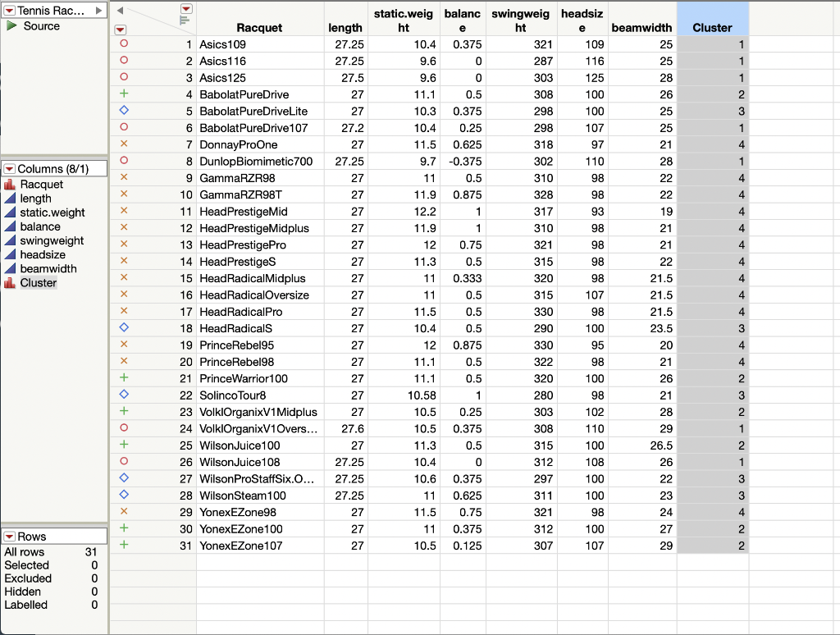Screen dimensions: 840x635
Task: Open the Tennis Rac table red triangle menu
Action: pos(9,11)
